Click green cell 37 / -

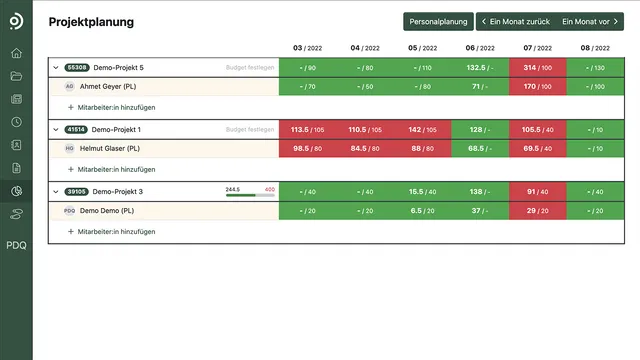point(480,211)
